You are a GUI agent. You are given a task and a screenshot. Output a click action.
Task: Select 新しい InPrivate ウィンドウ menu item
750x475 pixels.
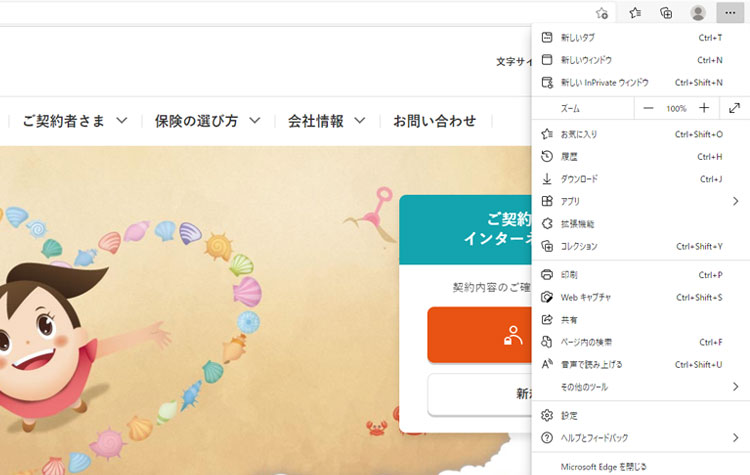tap(604, 82)
